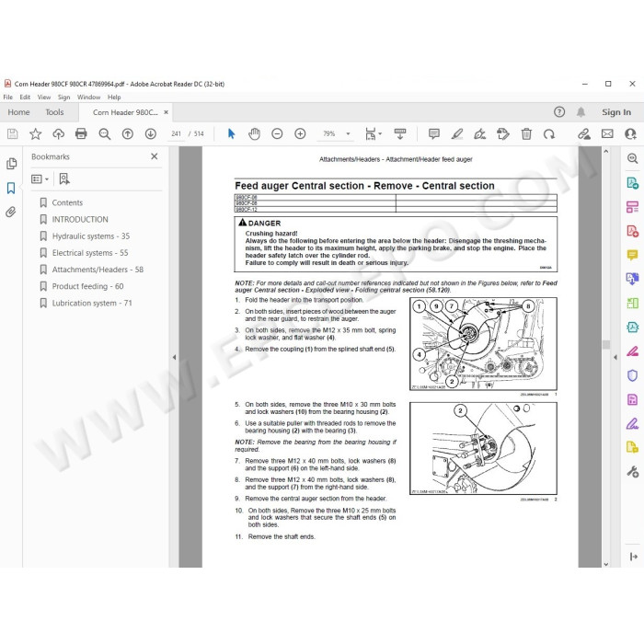The image size is (644, 644).
Task: Close the Bookmarks panel
Action: pyautogui.click(x=154, y=156)
